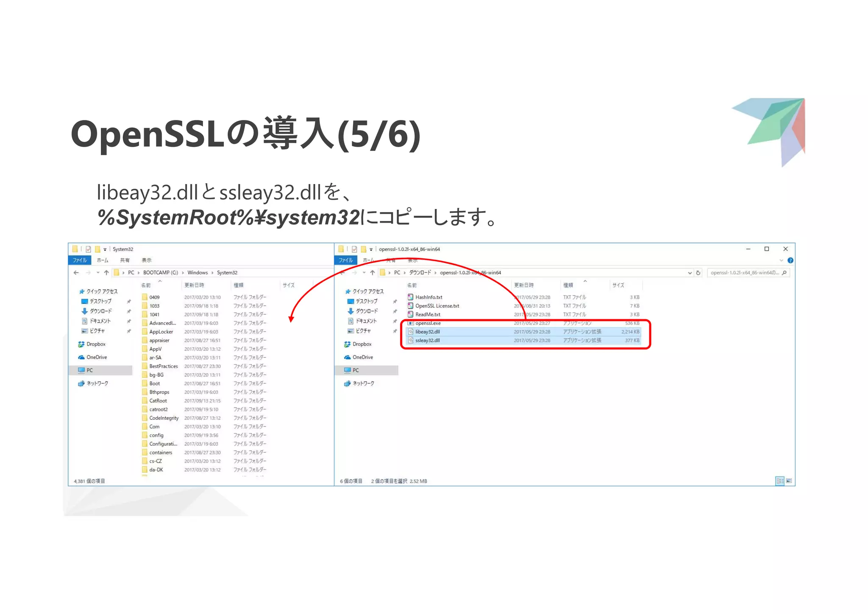Screen dimensions: 868x614
Task: Select the OpenSSL License.txt file icon
Action: (x=410, y=306)
